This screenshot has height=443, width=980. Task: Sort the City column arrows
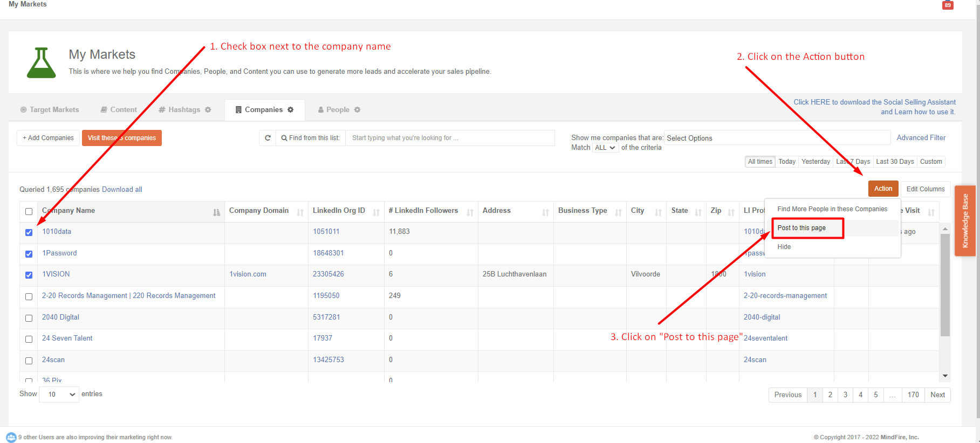point(659,212)
